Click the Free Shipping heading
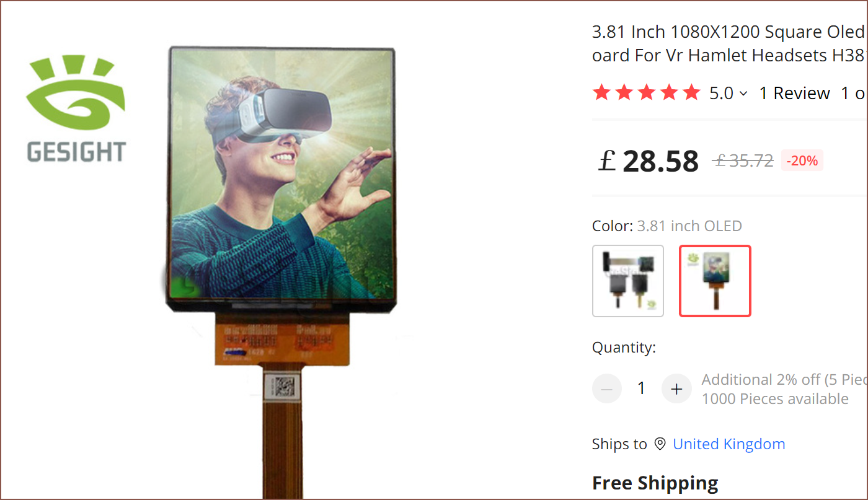This screenshot has height=500, width=868. point(655,483)
